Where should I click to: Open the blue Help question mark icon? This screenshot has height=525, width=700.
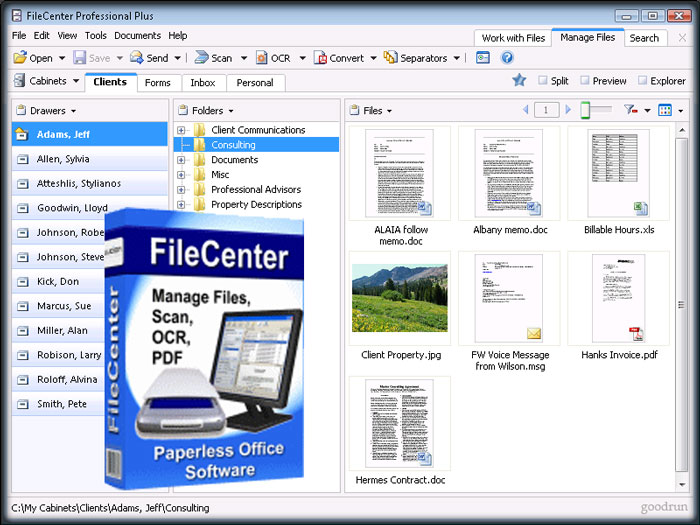507,58
